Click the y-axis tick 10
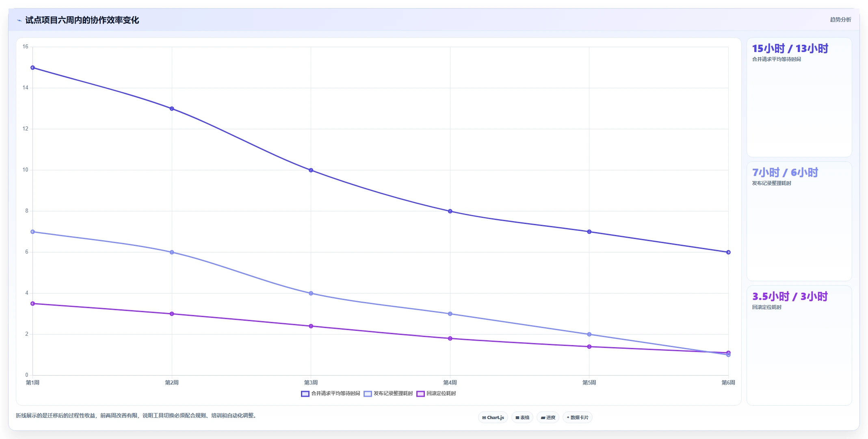Viewport: 868px width, 439px height. pyautogui.click(x=26, y=170)
